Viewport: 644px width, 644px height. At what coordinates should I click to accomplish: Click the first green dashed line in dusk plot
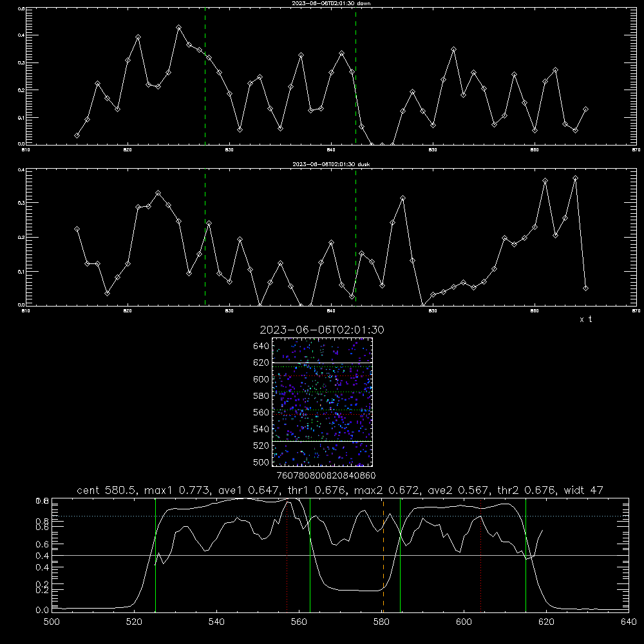205,238
